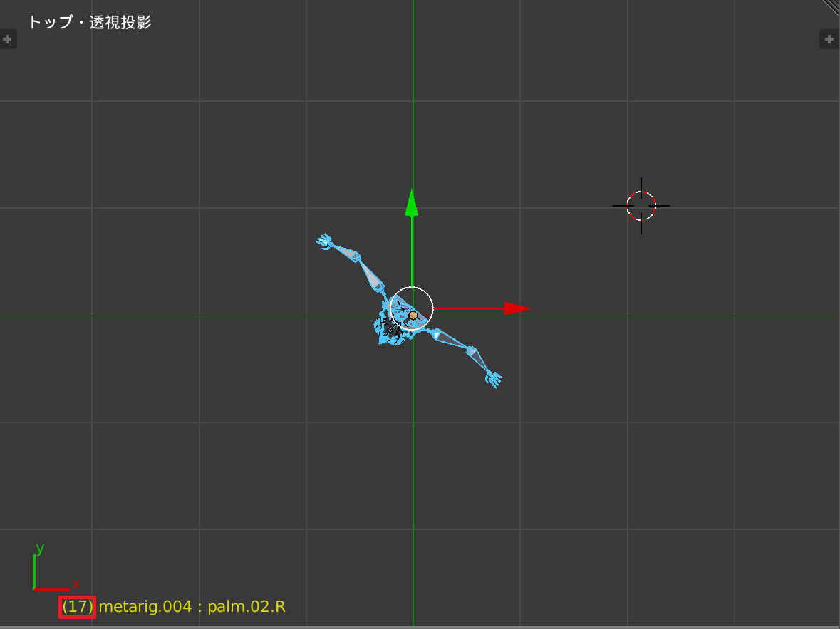This screenshot has width=840, height=629.
Task: Expand the left tool shelf plus button
Action: click(x=7, y=39)
